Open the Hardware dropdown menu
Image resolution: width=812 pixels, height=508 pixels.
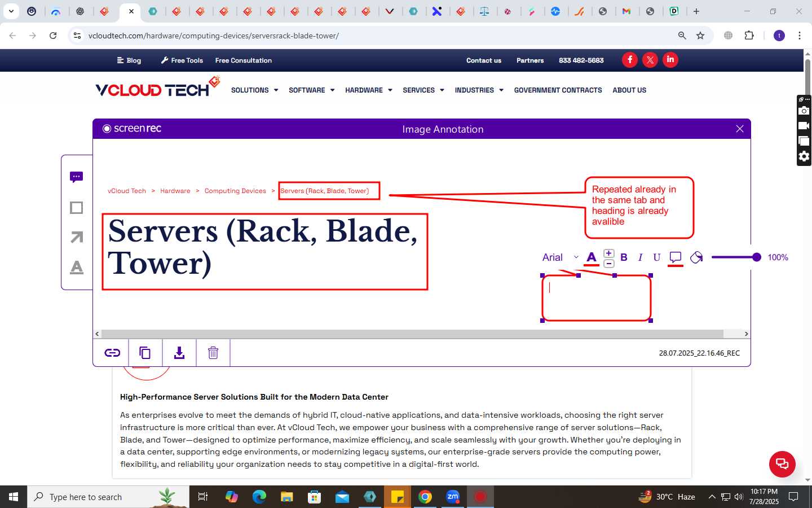(369, 90)
